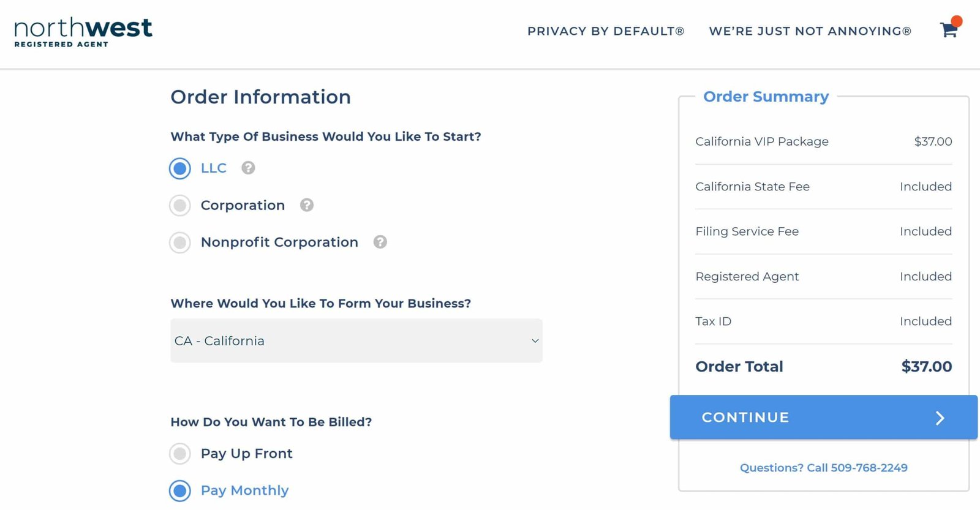
Task: Select the LLC radio button
Action: click(x=180, y=168)
